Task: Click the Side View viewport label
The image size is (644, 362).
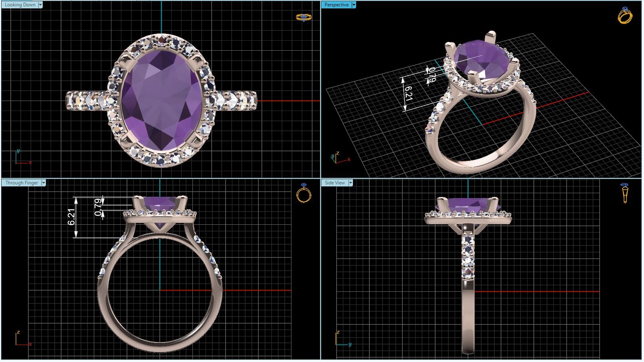Action: (x=335, y=183)
